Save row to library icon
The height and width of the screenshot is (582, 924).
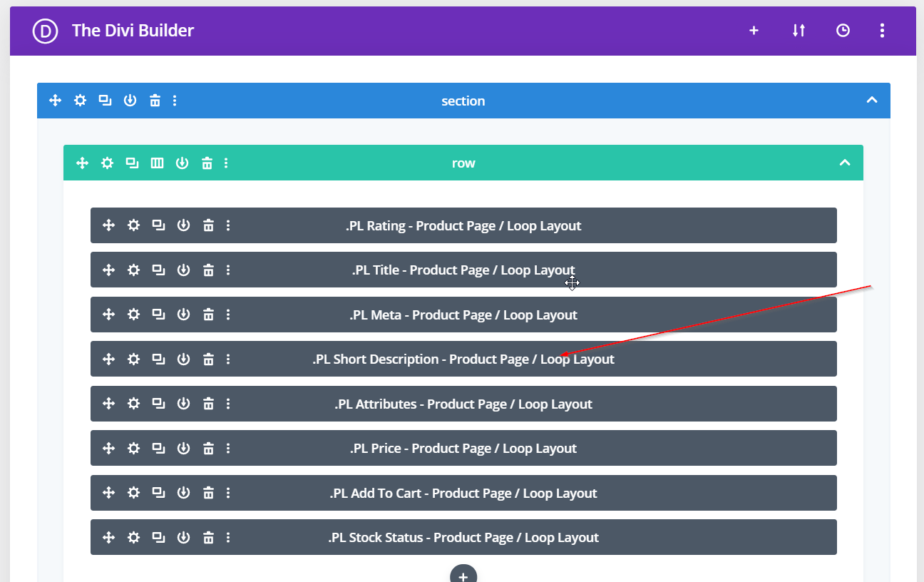coord(182,163)
